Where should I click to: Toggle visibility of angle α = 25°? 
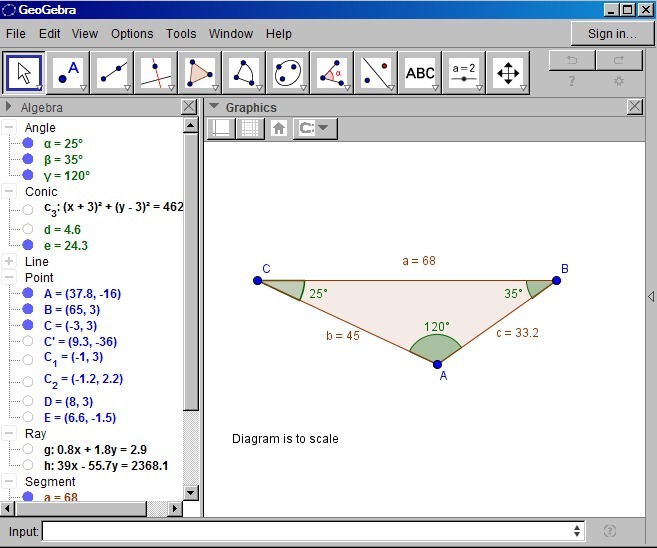[x=28, y=143]
